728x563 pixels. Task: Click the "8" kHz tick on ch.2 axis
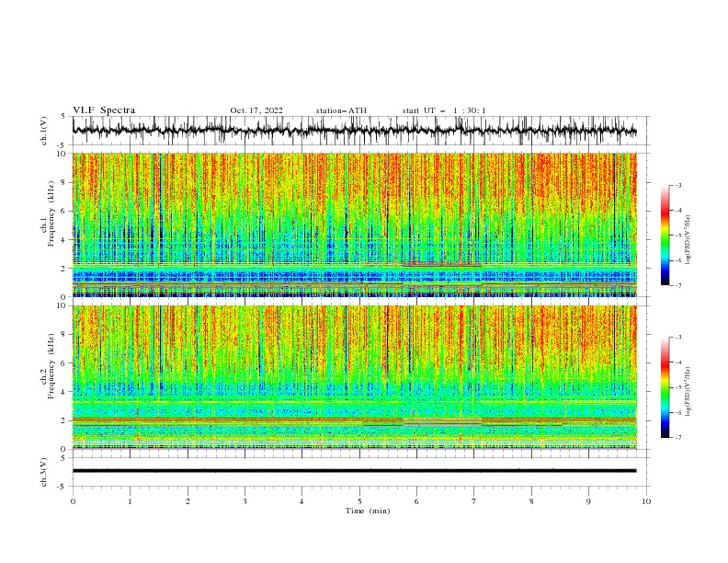point(64,335)
